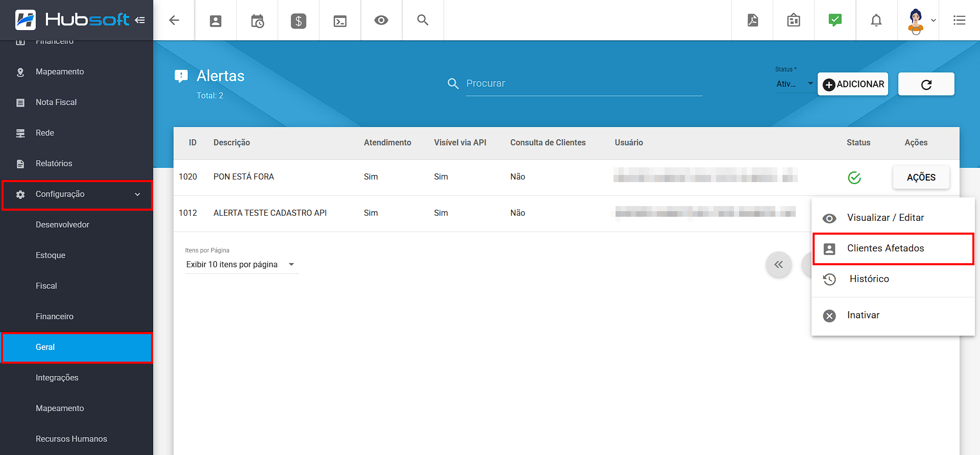Click alert ID 1012
Image resolution: width=980 pixels, height=455 pixels.
point(188,213)
